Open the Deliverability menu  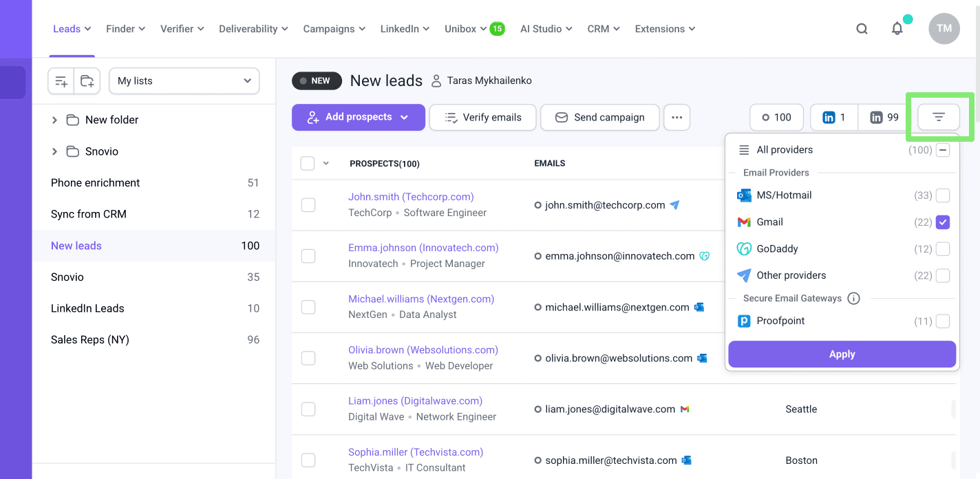[253, 29]
